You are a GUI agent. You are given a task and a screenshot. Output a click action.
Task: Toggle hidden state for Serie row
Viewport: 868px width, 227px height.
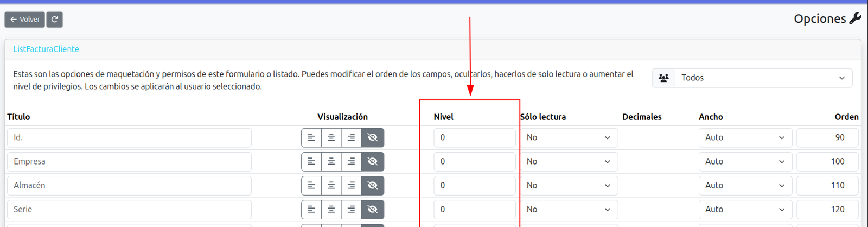click(373, 209)
